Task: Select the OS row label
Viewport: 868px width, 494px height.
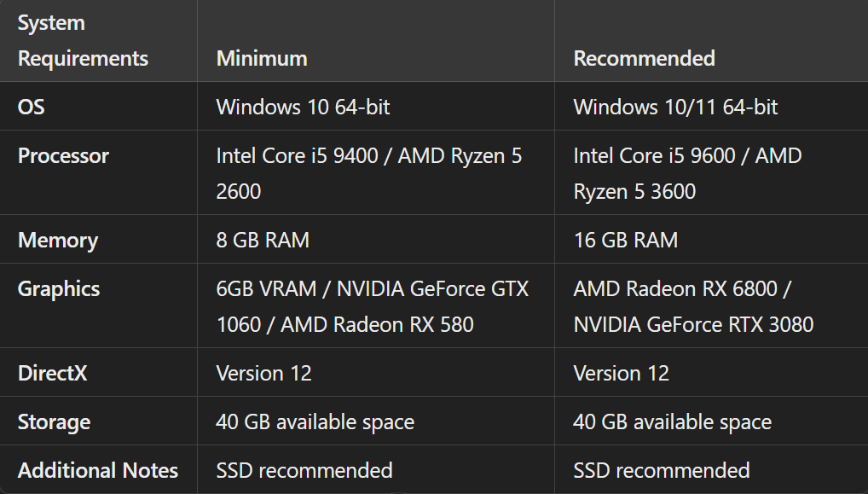Action: pos(32,108)
